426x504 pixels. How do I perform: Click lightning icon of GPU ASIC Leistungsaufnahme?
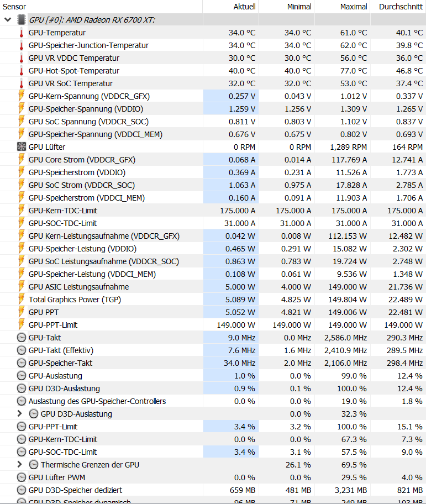pos(21,287)
